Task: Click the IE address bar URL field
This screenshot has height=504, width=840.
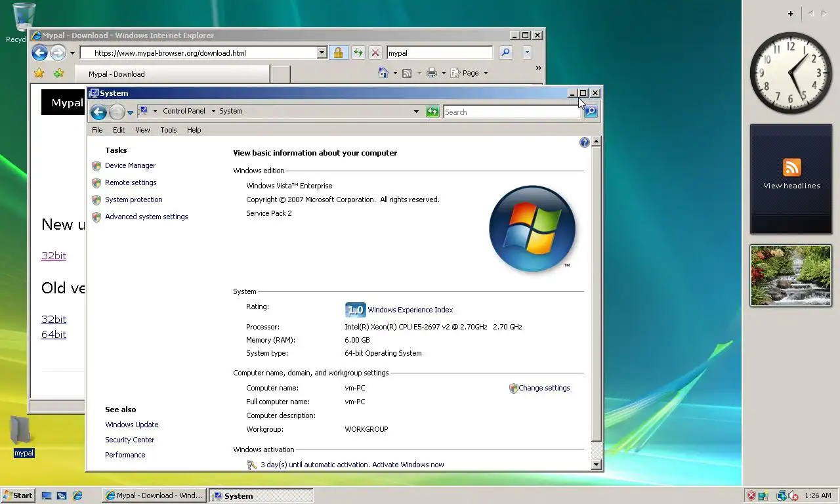Action: click(x=198, y=52)
